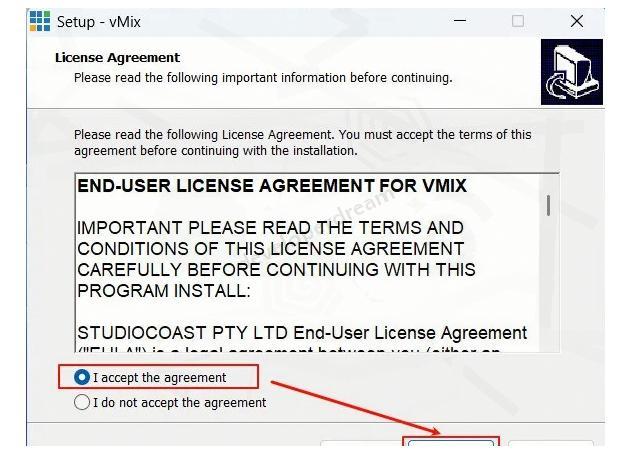Image resolution: width=631 pixels, height=454 pixels.
Task: Click the 'I do not accept the agreement' label
Action: click(x=179, y=402)
